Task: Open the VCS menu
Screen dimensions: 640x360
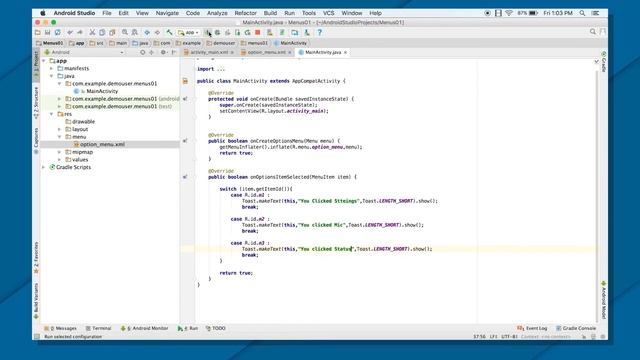Action: 329,13
